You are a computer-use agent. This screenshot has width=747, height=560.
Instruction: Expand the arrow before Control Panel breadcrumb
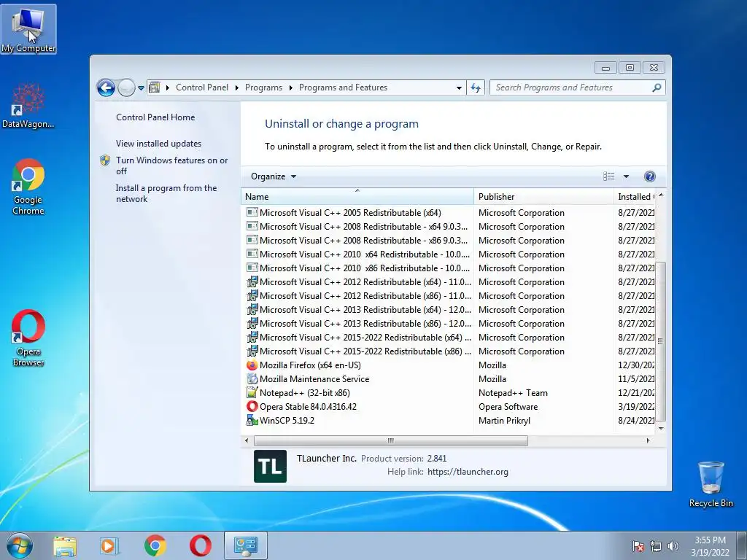(x=168, y=87)
